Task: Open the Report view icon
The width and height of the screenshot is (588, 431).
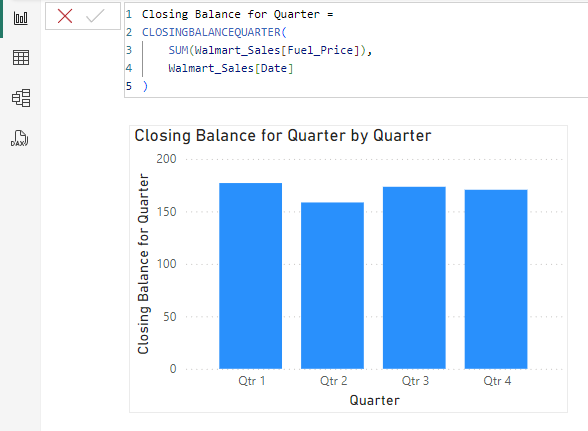Action: [x=21, y=18]
